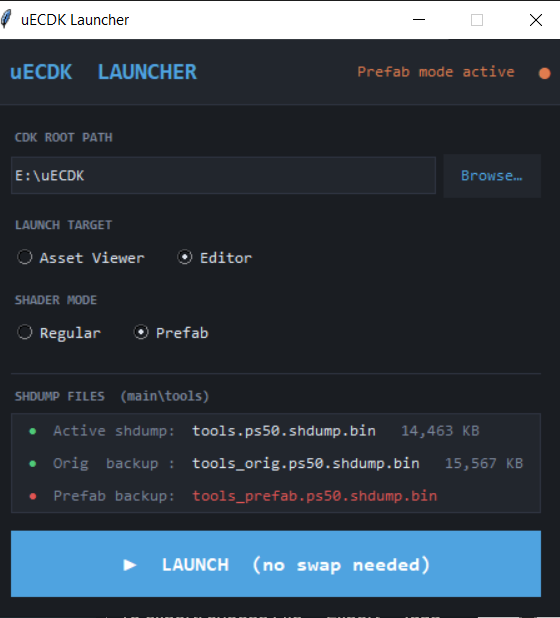
Task: Close the uECDK Launcher window
Action: click(536, 19)
